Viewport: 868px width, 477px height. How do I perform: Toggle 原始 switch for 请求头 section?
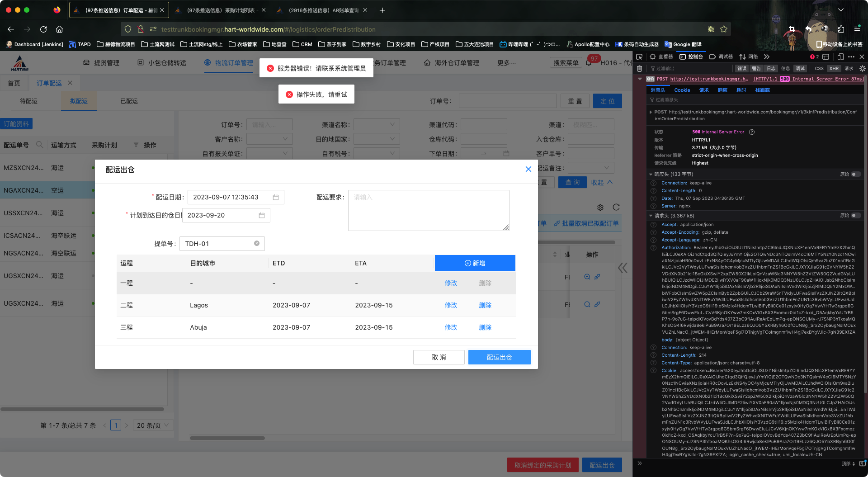point(855,216)
